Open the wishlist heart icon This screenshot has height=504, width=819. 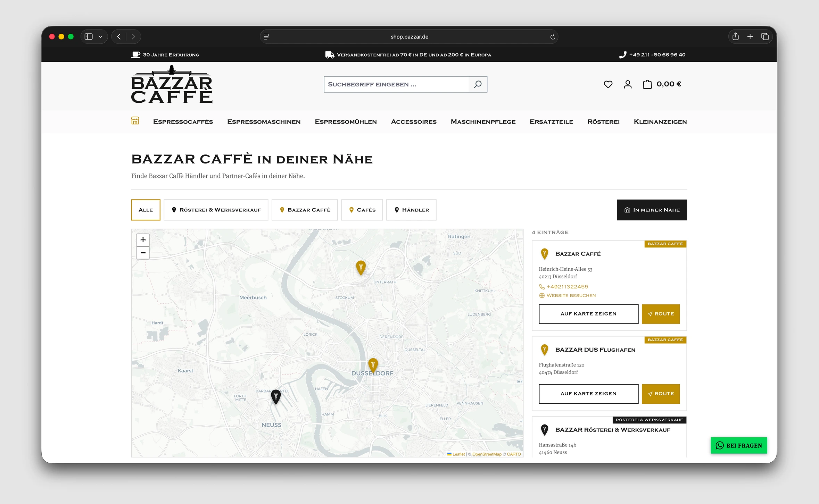point(608,84)
